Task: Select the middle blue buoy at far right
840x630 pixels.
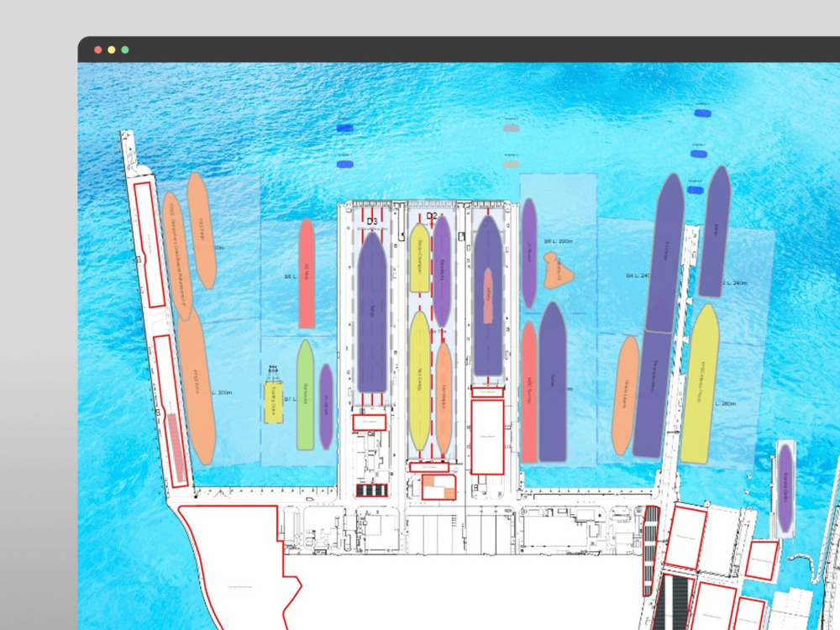Action: tap(699, 155)
